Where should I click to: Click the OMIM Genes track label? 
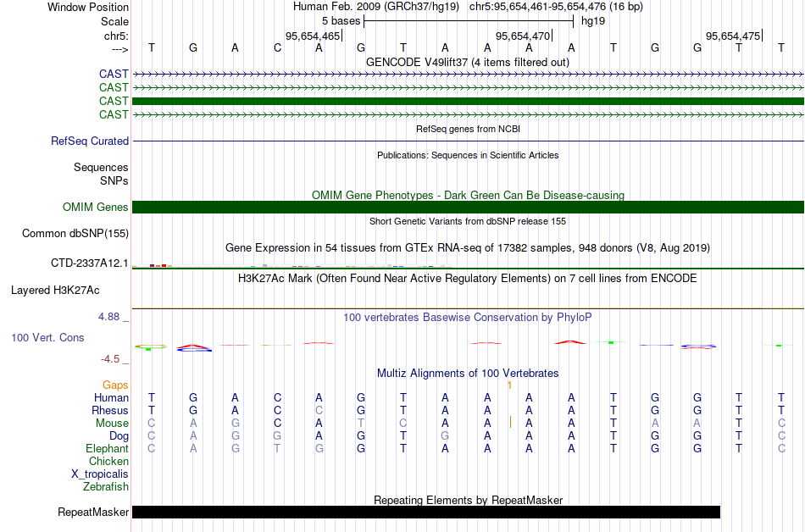click(x=96, y=207)
